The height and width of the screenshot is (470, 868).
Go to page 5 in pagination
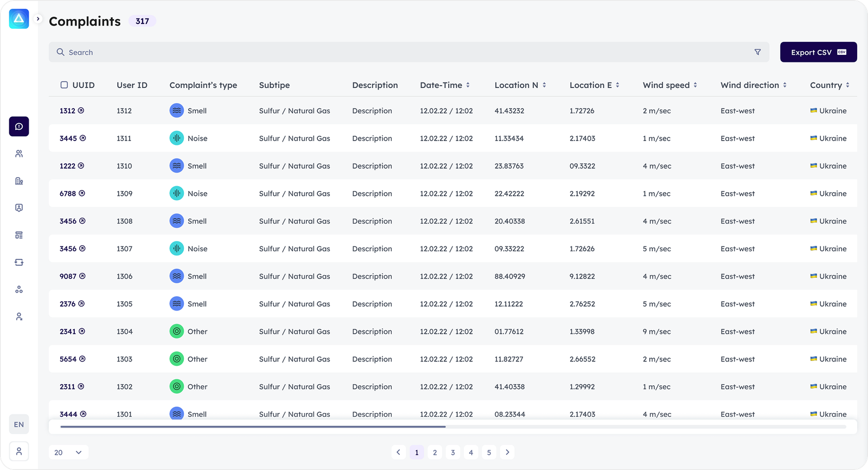pyautogui.click(x=489, y=452)
